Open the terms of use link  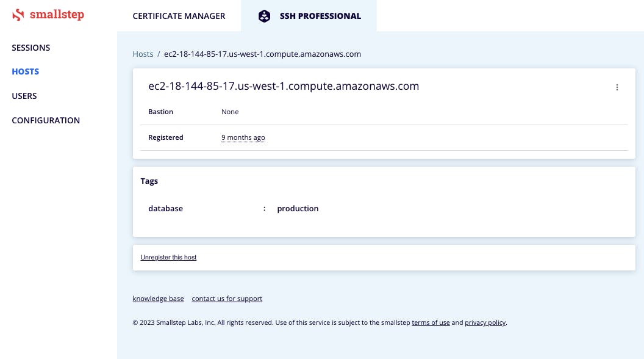click(x=431, y=322)
